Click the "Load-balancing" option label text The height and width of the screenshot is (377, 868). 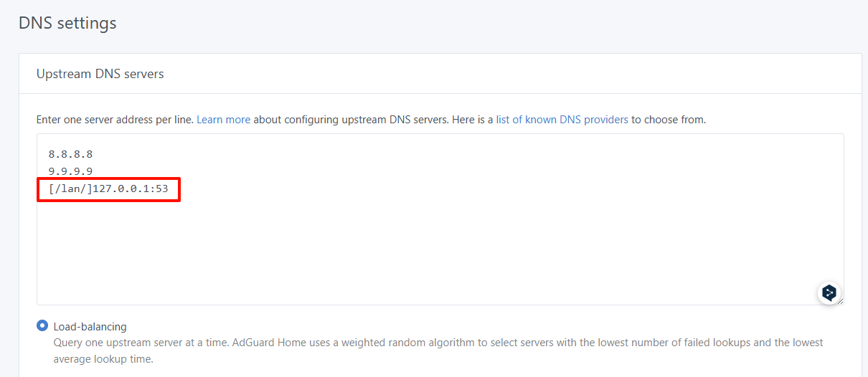(x=90, y=327)
